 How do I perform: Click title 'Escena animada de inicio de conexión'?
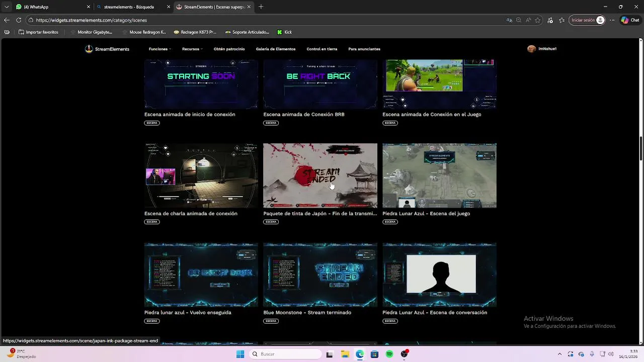[x=190, y=114]
